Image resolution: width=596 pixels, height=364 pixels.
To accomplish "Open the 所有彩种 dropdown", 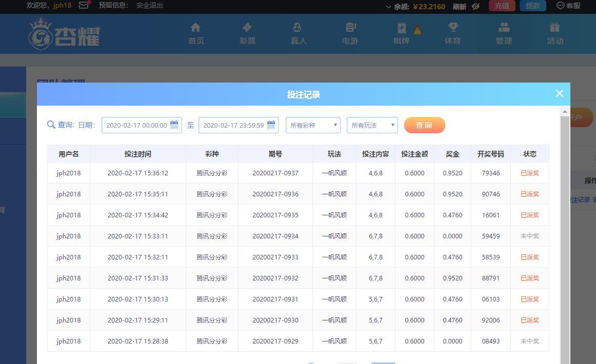I will (x=313, y=125).
